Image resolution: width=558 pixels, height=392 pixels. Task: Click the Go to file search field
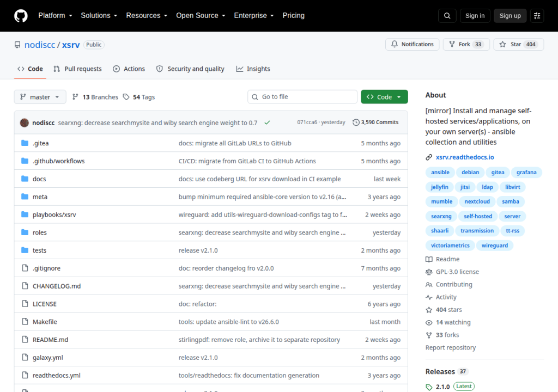coord(302,97)
